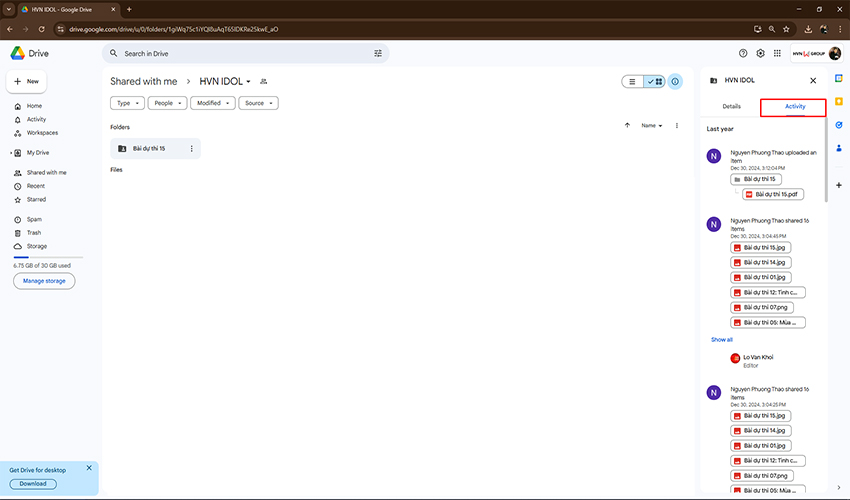Open the Help and support icon

[x=743, y=53]
